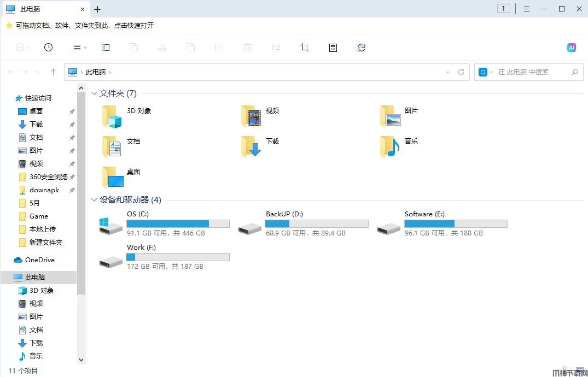Unpin 下载 from quick access
The height and width of the screenshot is (377, 588).
pyautogui.click(x=72, y=125)
